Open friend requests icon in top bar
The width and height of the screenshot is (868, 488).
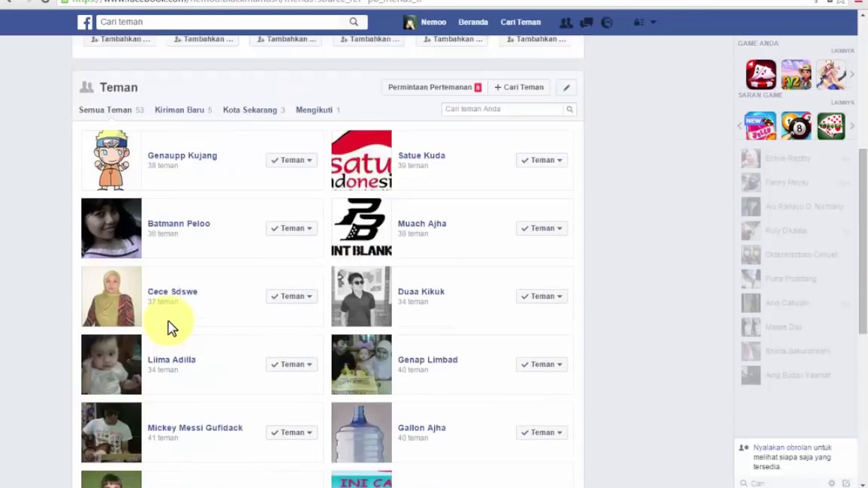point(566,22)
